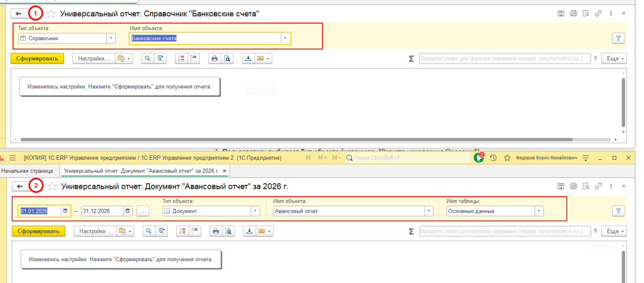The image size is (644, 283).
Task: Open the history clock icon in the title bar
Action: (x=494, y=157)
